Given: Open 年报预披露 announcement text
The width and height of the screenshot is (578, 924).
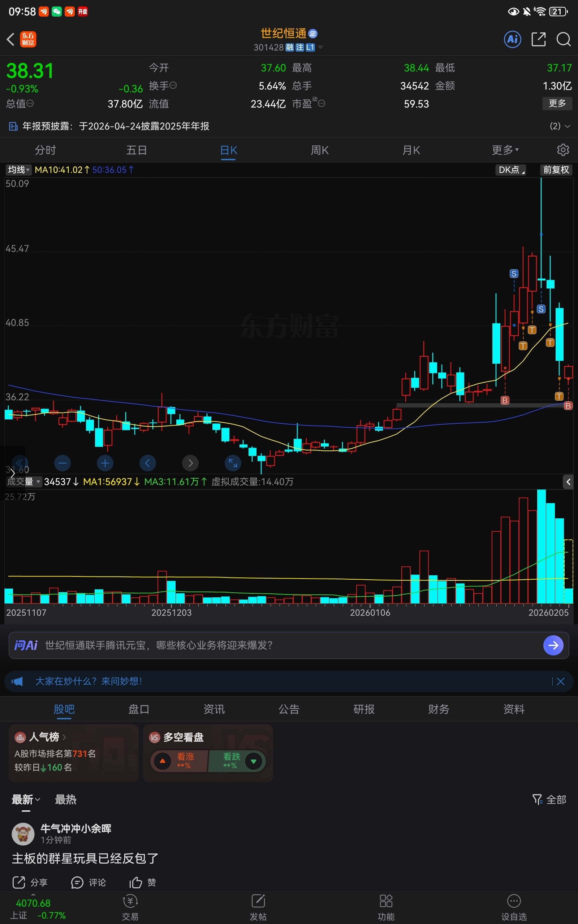Looking at the screenshot, I should [x=116, y=126].
